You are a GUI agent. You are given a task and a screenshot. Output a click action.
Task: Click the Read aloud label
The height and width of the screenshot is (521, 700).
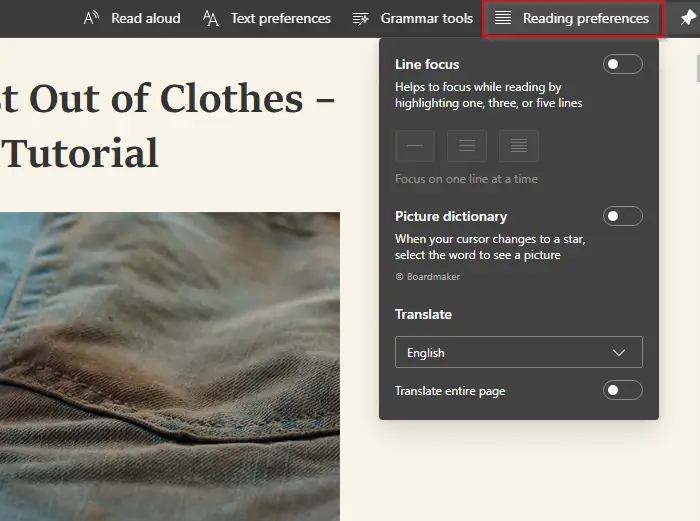pos(146,18)
